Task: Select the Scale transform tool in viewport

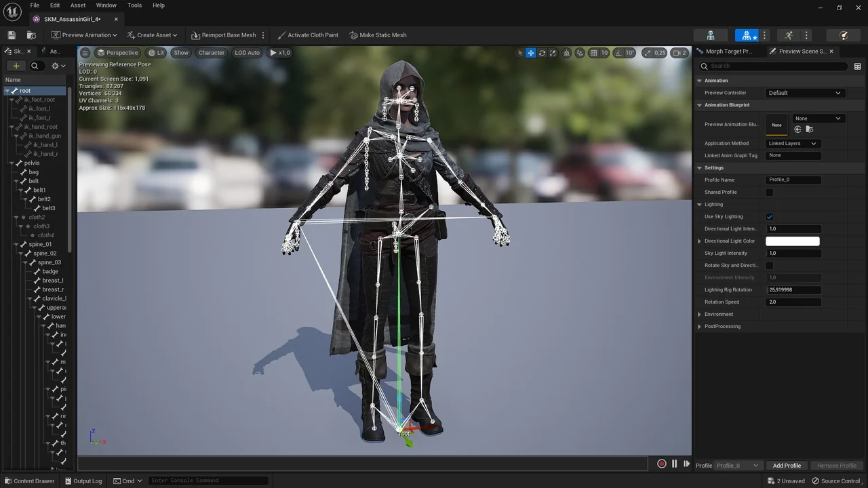Action: 553,53
